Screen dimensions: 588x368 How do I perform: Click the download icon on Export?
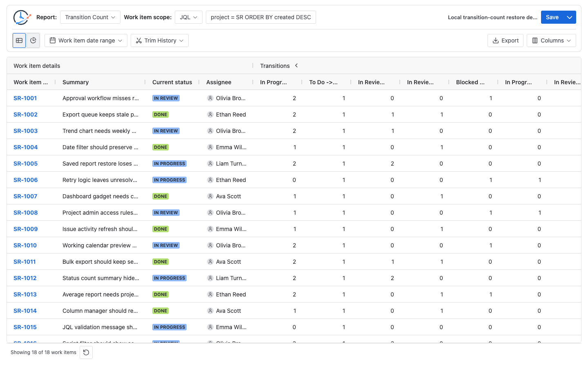click(x=496, y=40)
